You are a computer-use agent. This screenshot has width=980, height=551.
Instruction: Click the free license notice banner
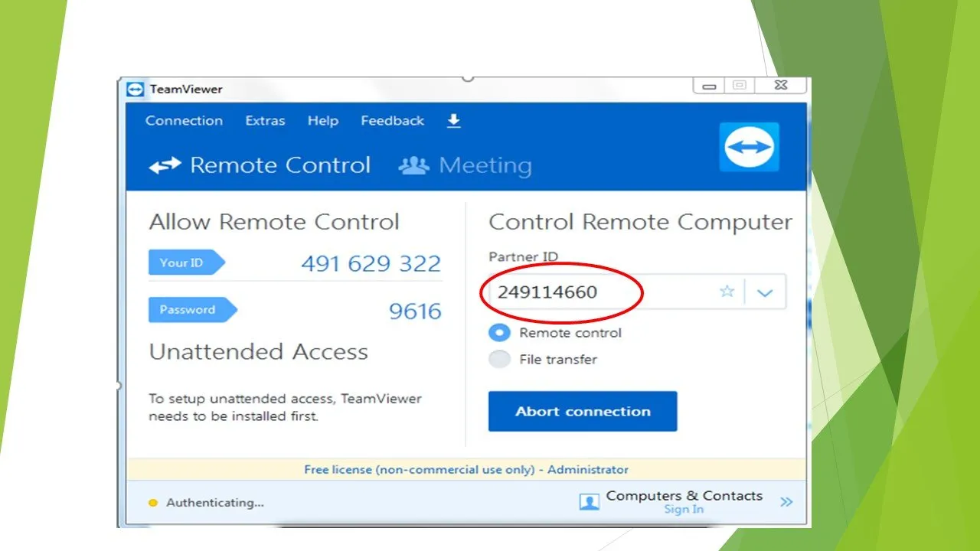point(466,469)
